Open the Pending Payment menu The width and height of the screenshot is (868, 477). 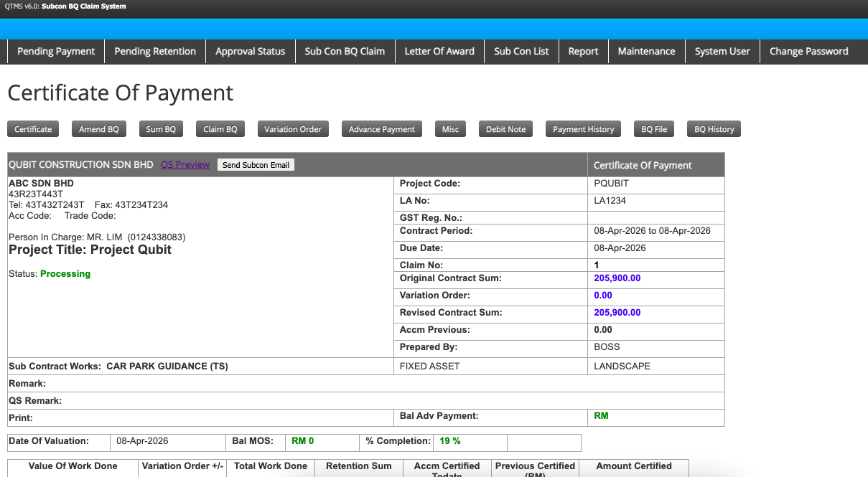pyautogui.click(x=56, y=52)
